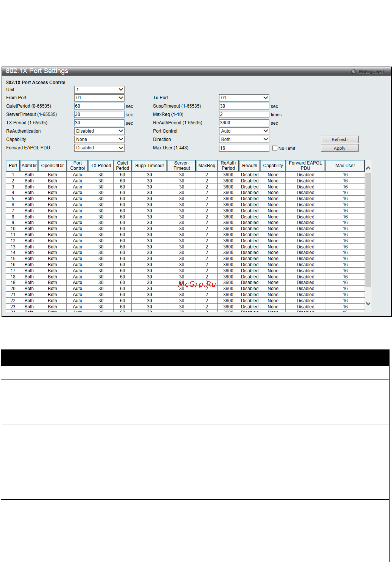Click the Max User column header
The width and height of the screenshot is (392, 568).
[345, 166]
